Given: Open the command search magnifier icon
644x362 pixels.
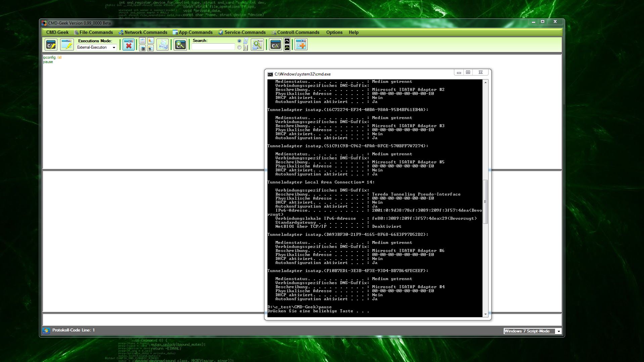Looking at the screenshot, I should tap(180, 45).
